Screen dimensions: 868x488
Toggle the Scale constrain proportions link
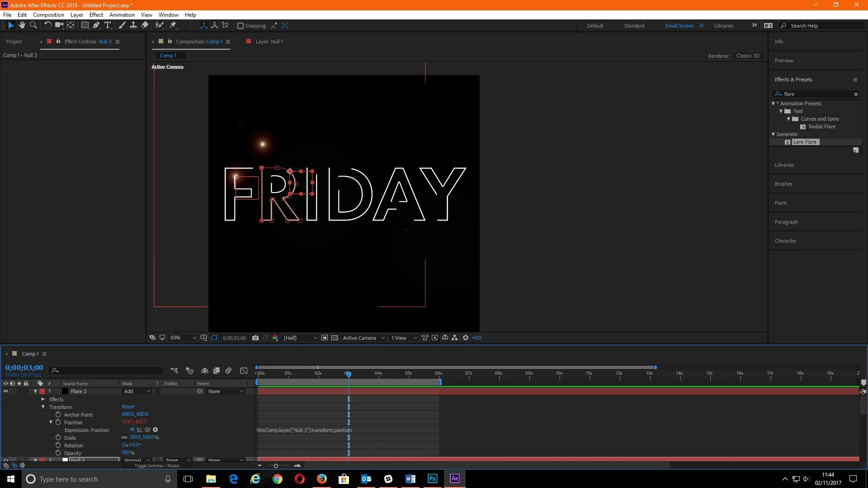click(124, 437)
